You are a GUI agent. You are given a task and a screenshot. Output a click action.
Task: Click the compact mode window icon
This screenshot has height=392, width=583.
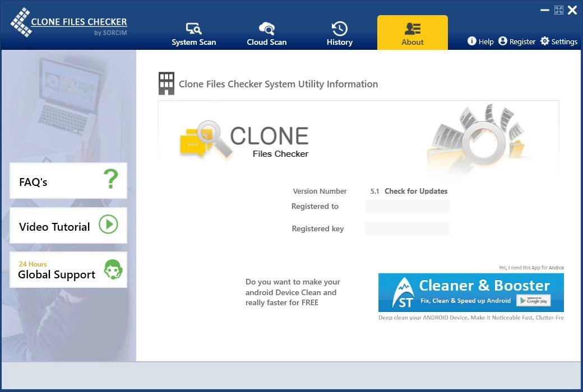[x=558, y=10]
